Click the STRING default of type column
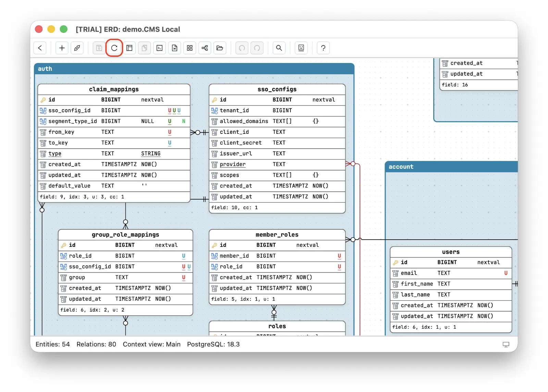Viewport: 548px width, 392px height. 151,154
